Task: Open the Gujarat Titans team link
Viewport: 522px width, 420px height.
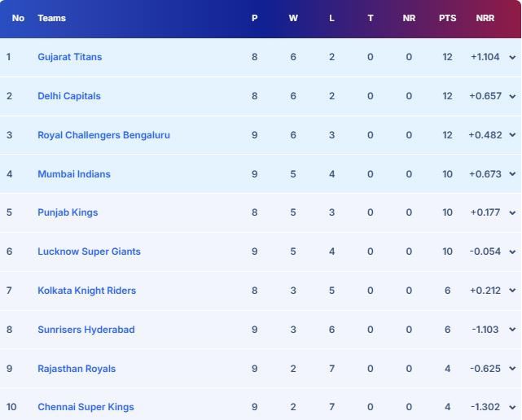Action: [x=69, y=57]
